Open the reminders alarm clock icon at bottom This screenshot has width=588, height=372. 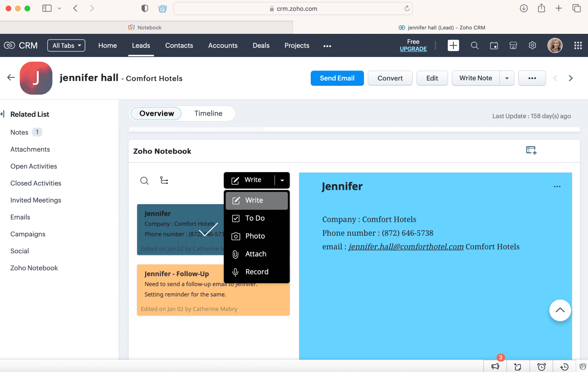click(x=541, y=366)
